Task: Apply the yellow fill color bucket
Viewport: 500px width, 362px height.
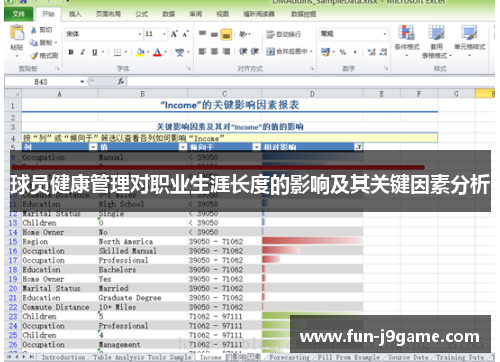Action: [140, 52]
